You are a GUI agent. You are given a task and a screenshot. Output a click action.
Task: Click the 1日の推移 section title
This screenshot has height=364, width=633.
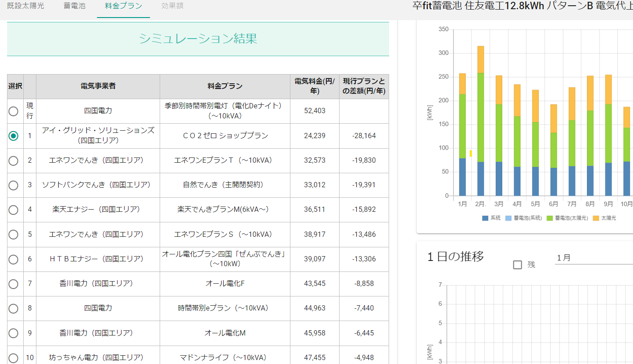tap(456, 257)
